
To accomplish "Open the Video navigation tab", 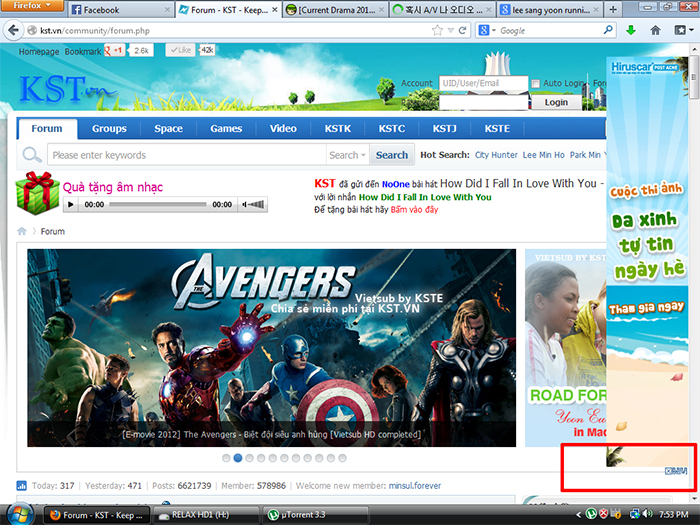I will tap(283, 129).
